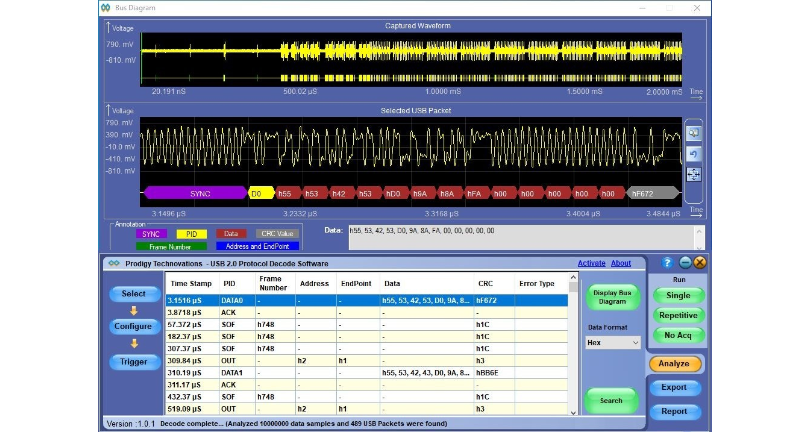Click the green Frame Number annotation swatch
The width and height of the screenshot is (810, 432).
point(171,246)
